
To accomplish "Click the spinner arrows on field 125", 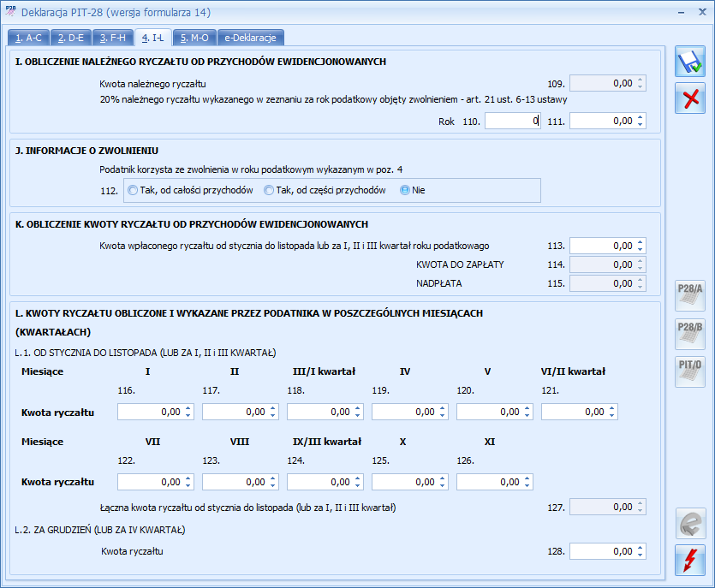I will pyautogui.click(x=443, y=482).
